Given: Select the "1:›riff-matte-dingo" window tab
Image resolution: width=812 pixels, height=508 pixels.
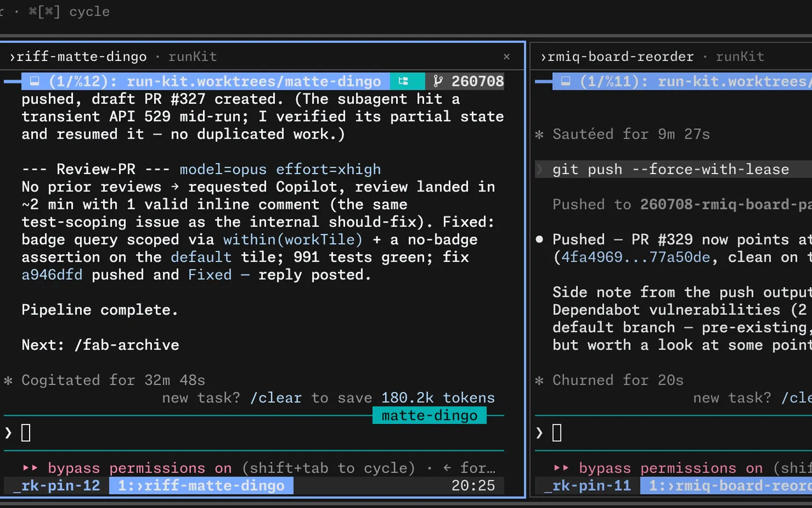Looking at the screenshot, I should 201,486.
